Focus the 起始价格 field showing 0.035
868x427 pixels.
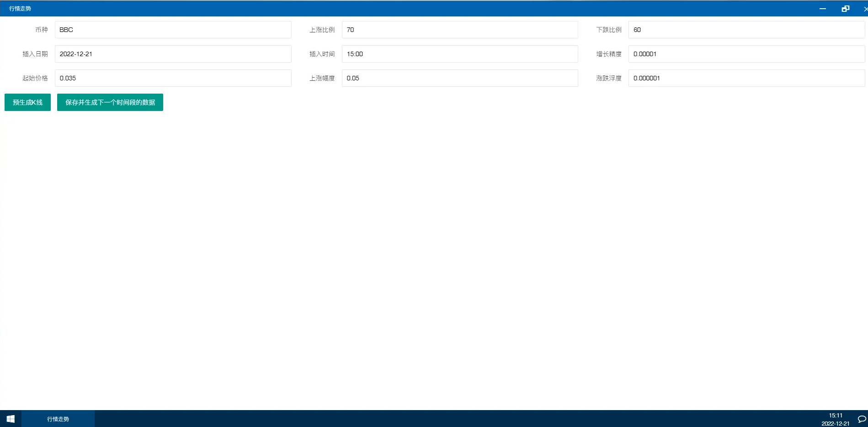click(173, 78)
